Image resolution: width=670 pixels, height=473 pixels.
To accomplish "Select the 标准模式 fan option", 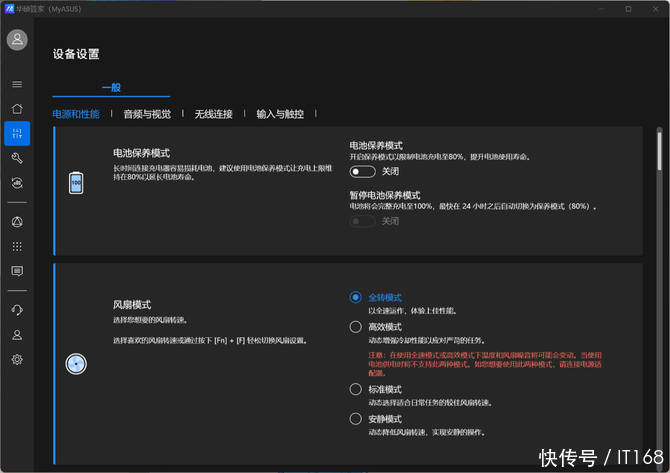I will click(356, 389).
